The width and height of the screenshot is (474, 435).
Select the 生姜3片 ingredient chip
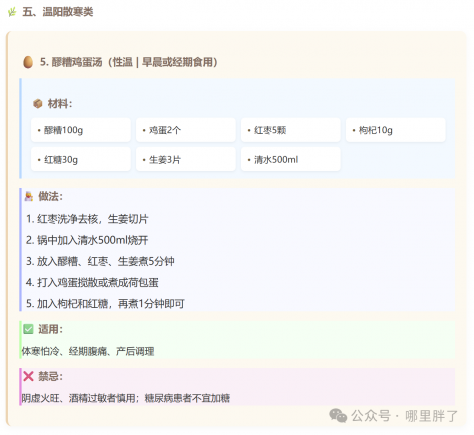coord(186,159)
